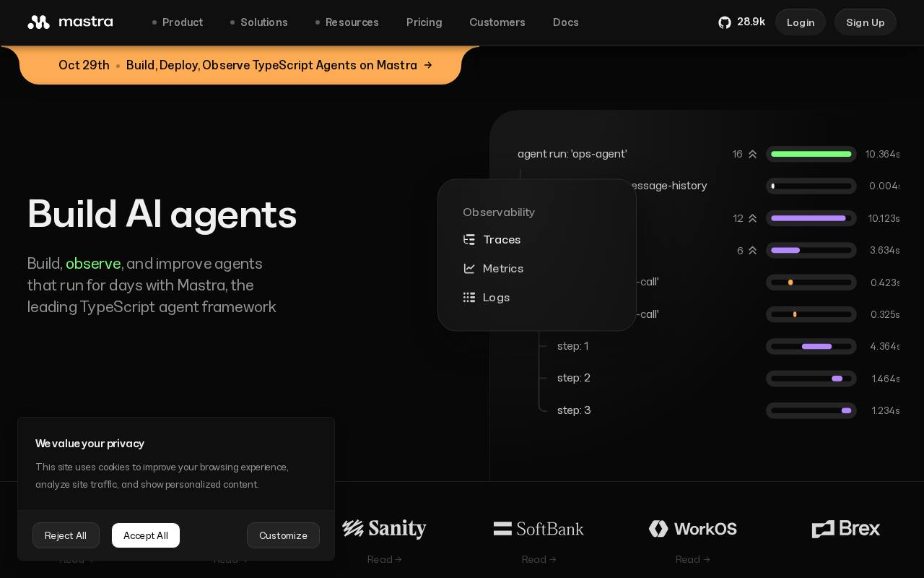Click the Traces icon in Observability
This screenshot has height=578, width=924.
point(469,239)
